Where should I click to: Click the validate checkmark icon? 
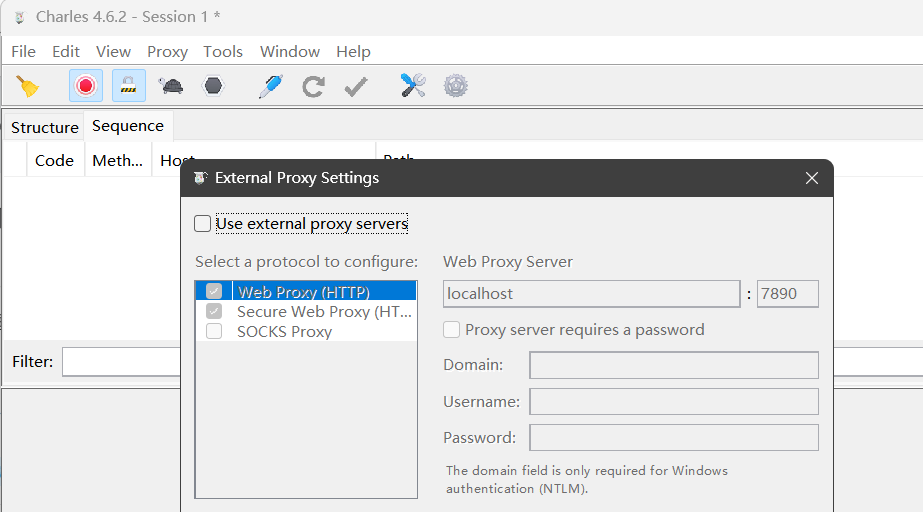point(355,86)
